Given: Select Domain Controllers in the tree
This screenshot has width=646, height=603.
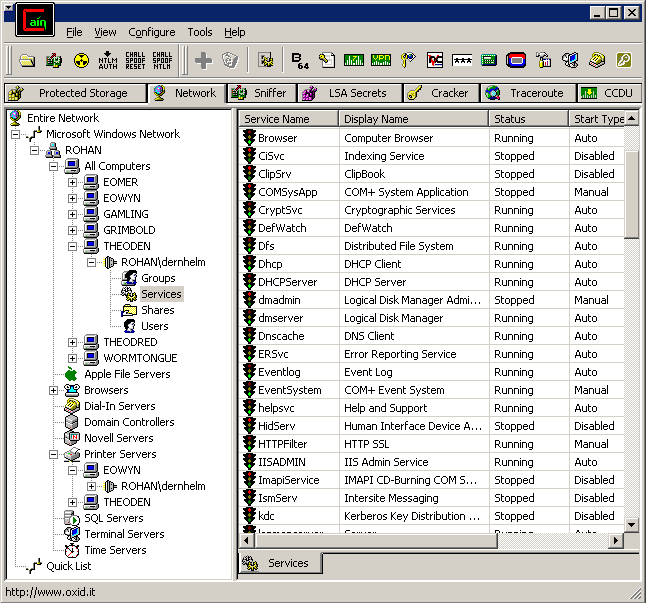Looking at the screenshot, I should pyautogui.click(x=129, y=422).
